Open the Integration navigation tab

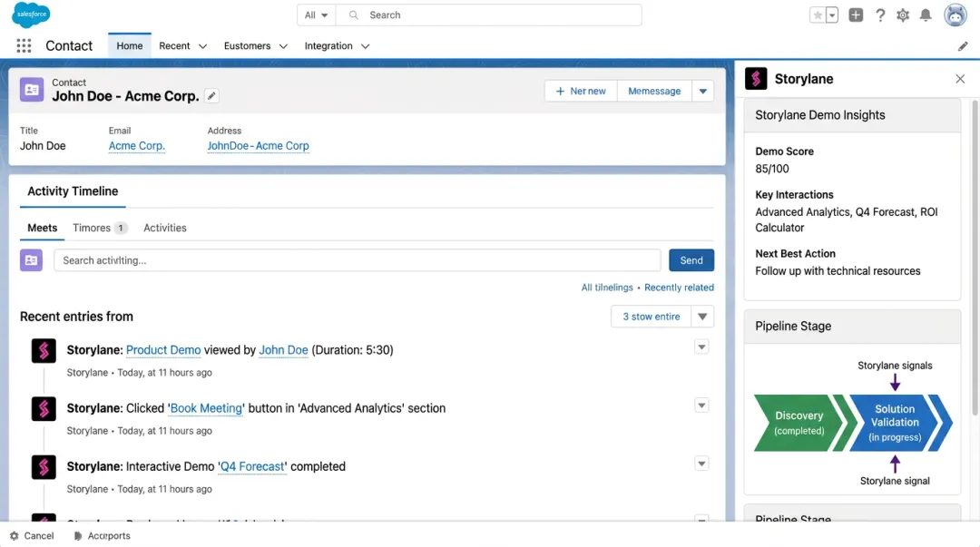pyautogui.click(x=328, y=45)
